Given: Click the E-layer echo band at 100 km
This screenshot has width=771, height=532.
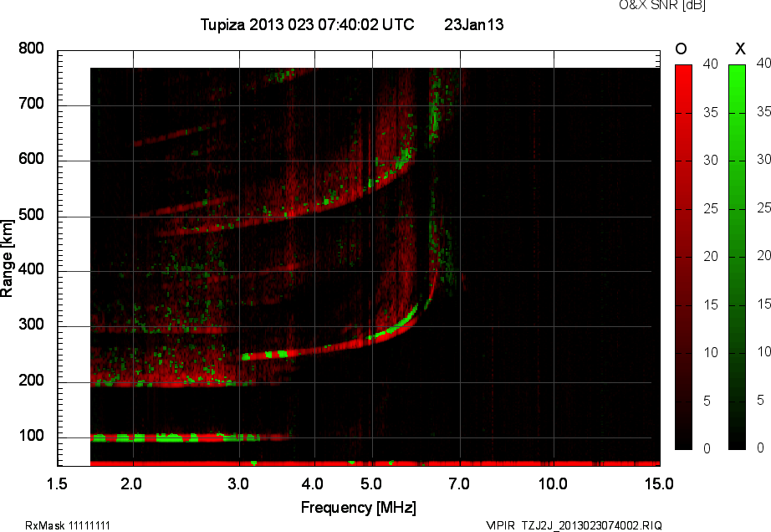Looking at the screenshot, I should [x=189, y=437].
